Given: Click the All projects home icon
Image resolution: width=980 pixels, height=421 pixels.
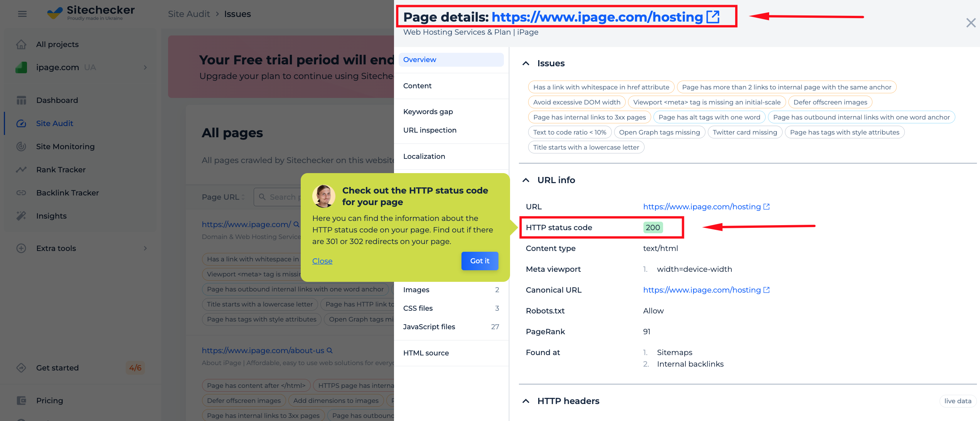Looking at the screenshot, I should click(x=21, y=44).
